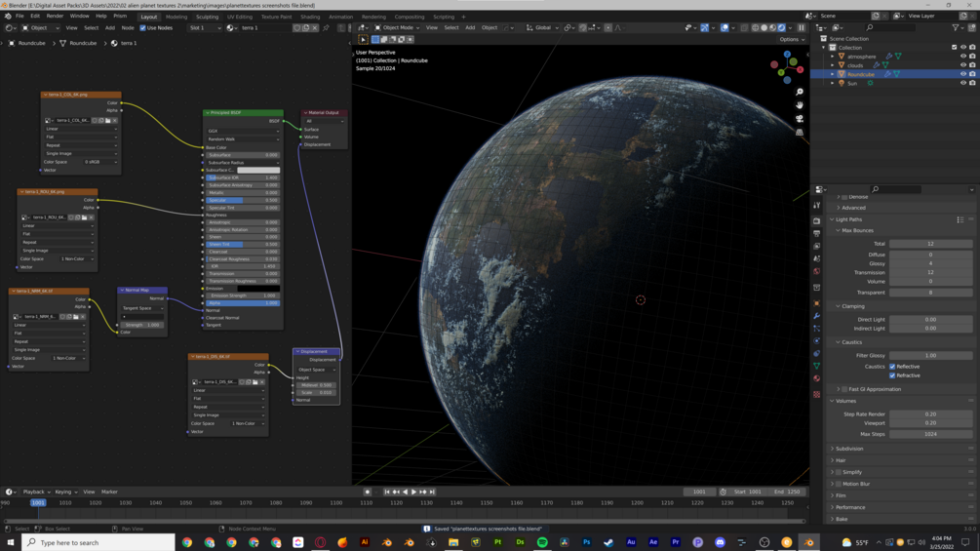The width and height of the screenshot is (980, 551).
Task: Click the zoom magnifier gizmo in viewport
Action: click(800, 92)
